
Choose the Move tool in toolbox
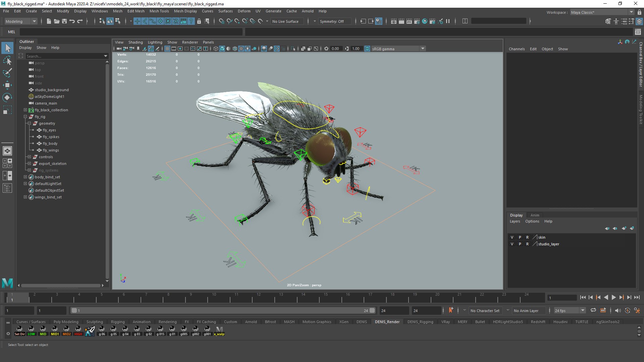coord(7,85)
